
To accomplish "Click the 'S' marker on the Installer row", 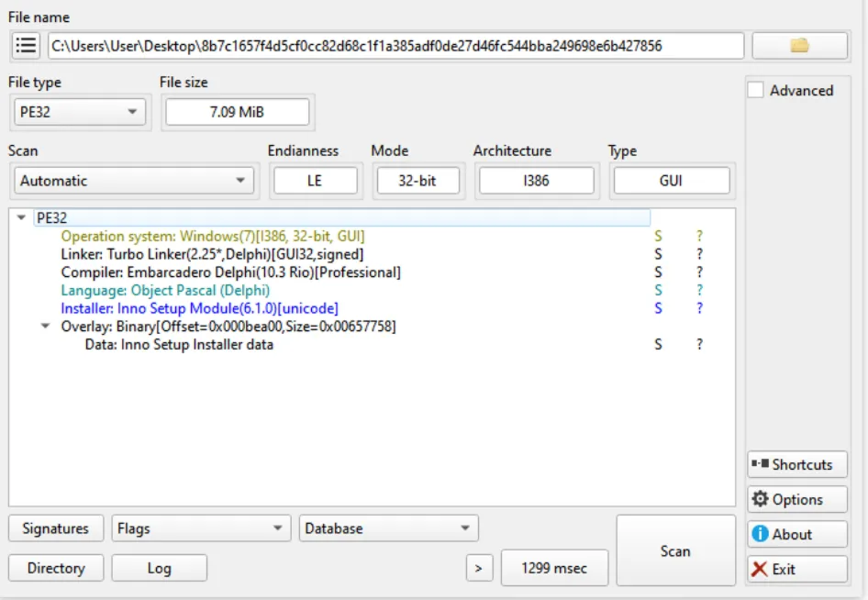I will point(658,308).
